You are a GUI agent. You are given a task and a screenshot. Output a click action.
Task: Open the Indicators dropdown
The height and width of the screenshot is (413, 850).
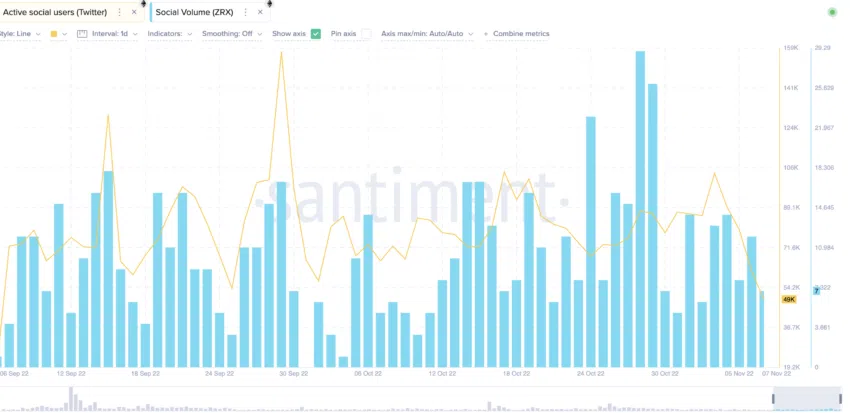(x=170, y=34)
